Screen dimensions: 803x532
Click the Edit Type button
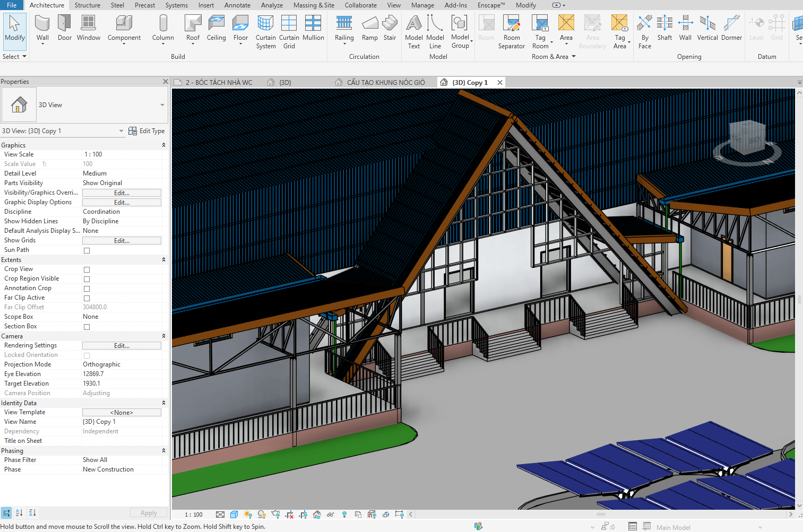point(147,131)
